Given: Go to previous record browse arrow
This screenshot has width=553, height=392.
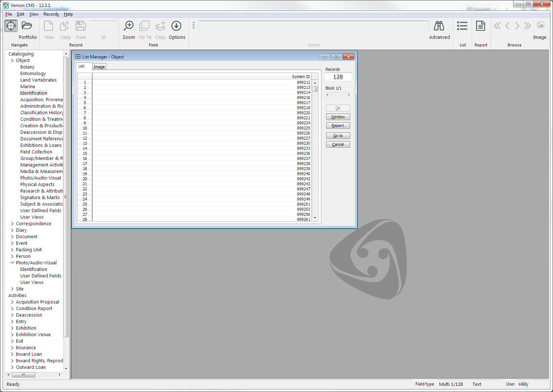Looking at the screenshot, I should (x=507, y=26).
